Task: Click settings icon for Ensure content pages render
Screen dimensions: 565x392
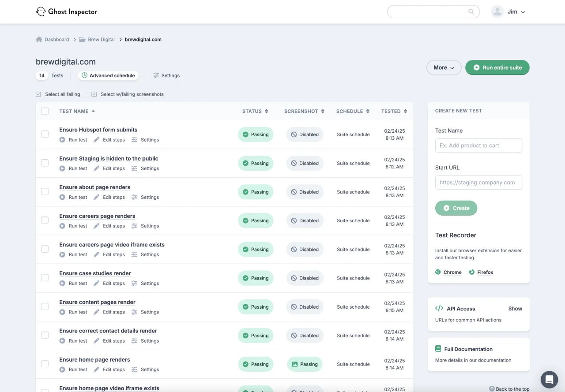Action: (134, 312)
